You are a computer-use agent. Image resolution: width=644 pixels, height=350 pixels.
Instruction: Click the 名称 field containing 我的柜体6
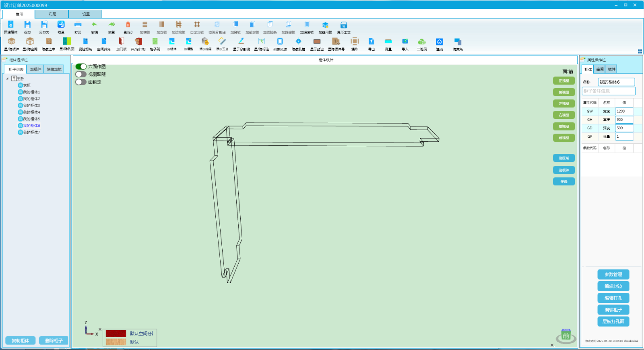(616, 82)
